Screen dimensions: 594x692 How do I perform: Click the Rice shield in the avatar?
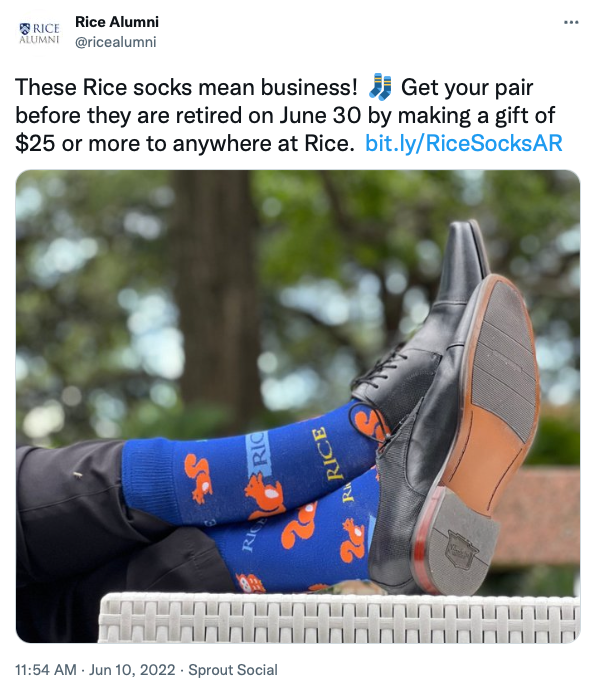[25, 29]
